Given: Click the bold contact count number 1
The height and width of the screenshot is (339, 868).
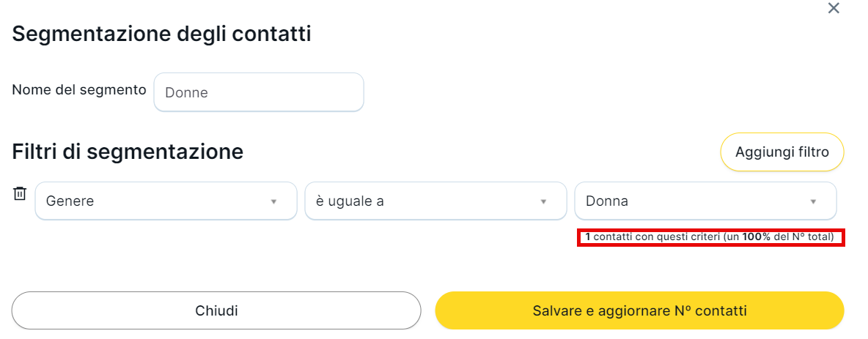Looking at the screenshot, I should (588, 237).
